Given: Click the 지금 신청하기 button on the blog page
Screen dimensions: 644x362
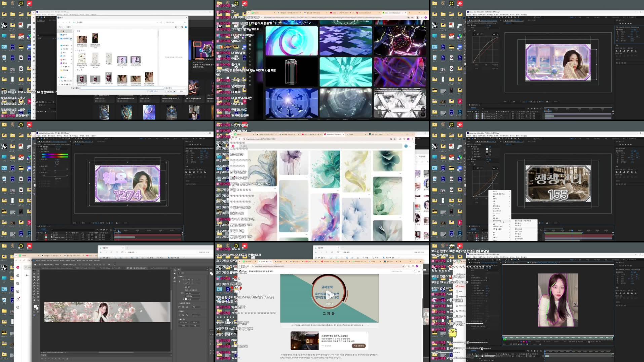Looking at the screenshot, I should click(x=358, y=345).
